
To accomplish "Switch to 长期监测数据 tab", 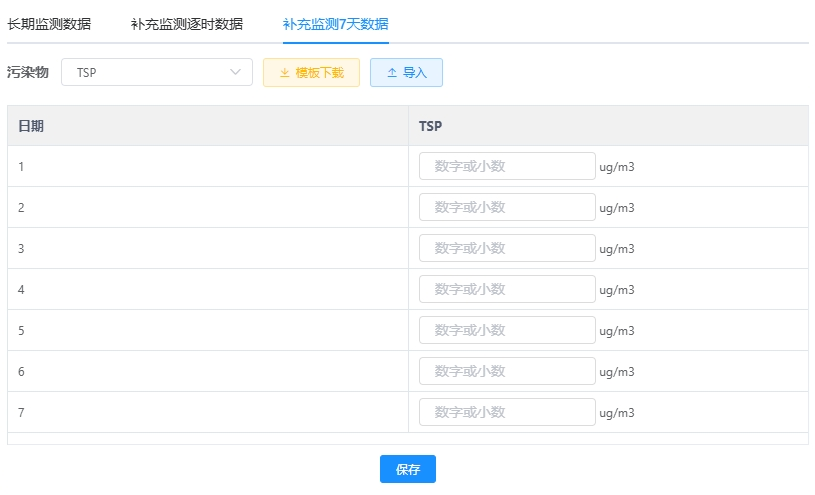I will pyautogui.click(x=49, y=24).
